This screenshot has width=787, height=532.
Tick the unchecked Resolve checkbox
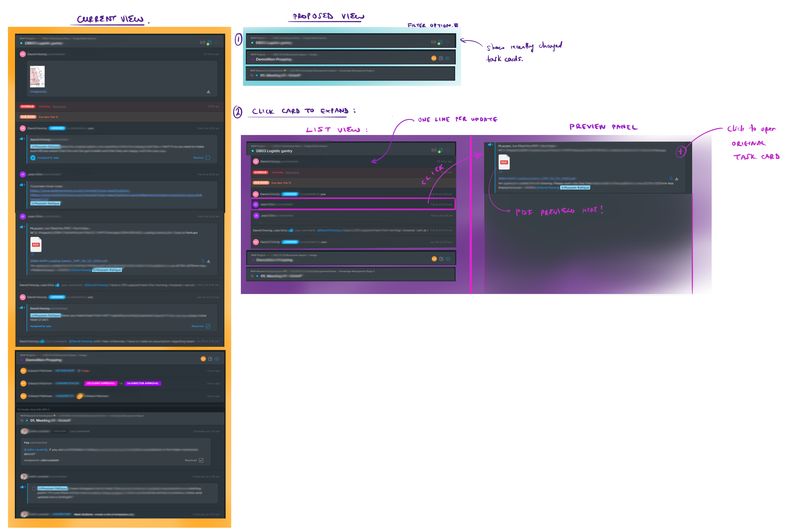[x=208, y=158]
